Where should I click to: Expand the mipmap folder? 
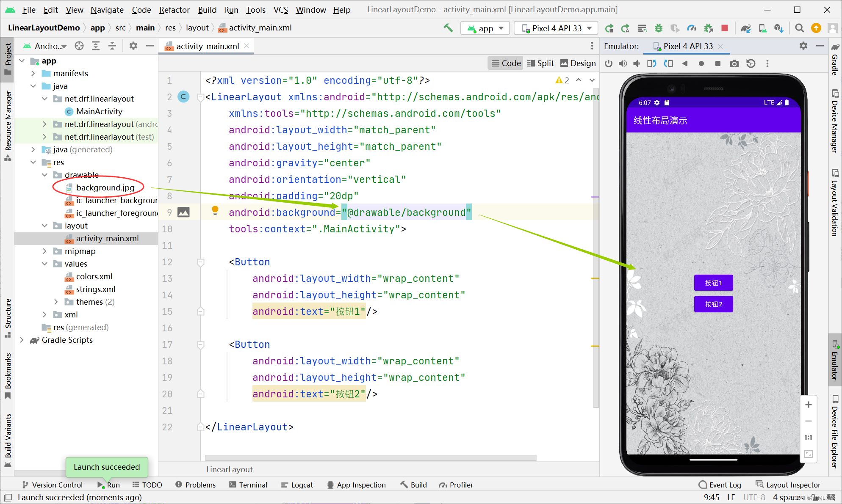(x=44, y=251)
